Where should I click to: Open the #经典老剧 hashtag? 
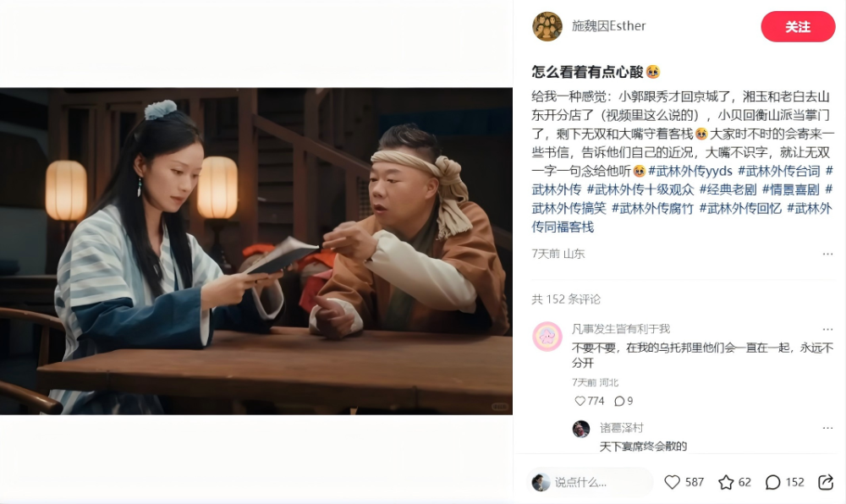[728, 189]
